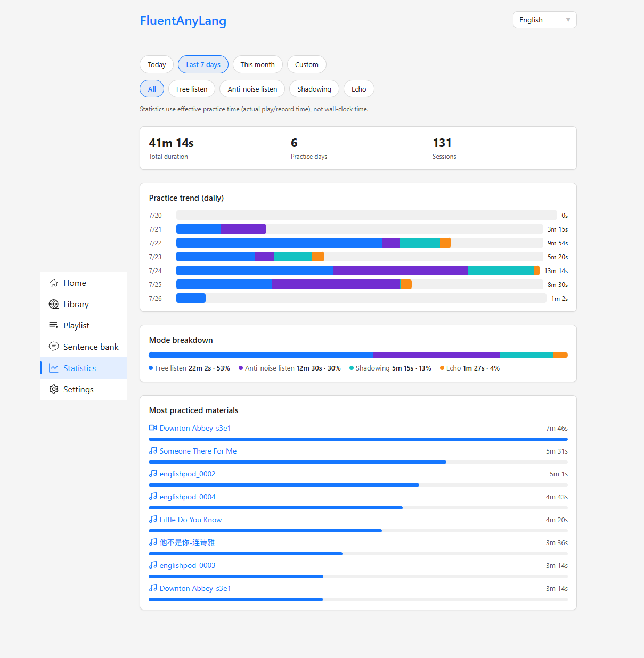Open Library from sidebar
Screen dimensions: 644x658
pyautogui.click(x=83, y=304)
